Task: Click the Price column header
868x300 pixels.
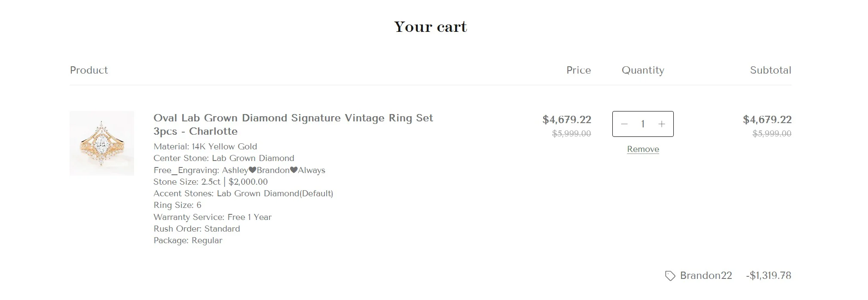Action: tap(578, 70)
